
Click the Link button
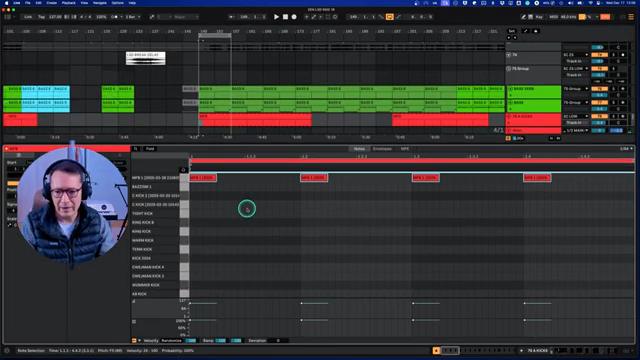(x=28, y=17)
